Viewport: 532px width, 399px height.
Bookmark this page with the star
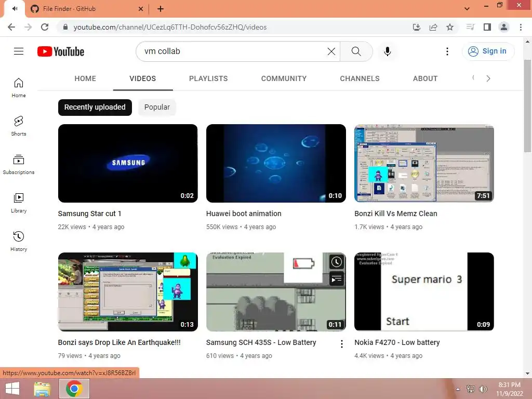(x=450, y=27)
